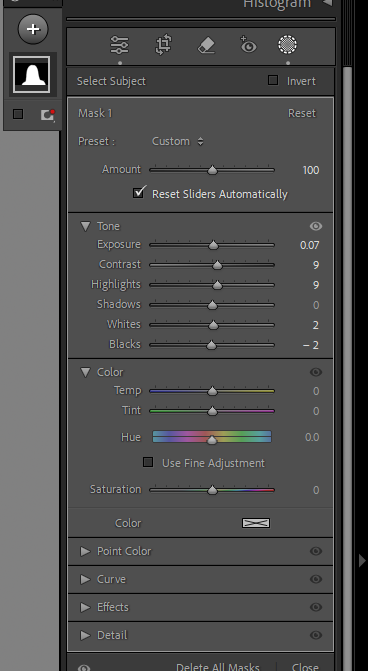Click the Shadows slider handle
Image resolution: width=368 pixels, height=671 pixels.
(x=212, y=305)
